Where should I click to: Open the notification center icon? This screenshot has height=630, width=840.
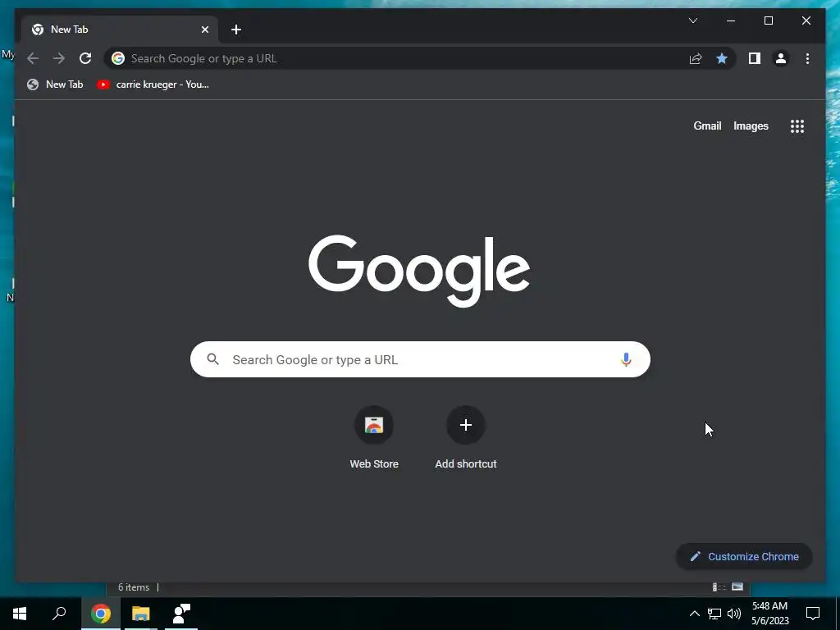(x=813, y=614)
